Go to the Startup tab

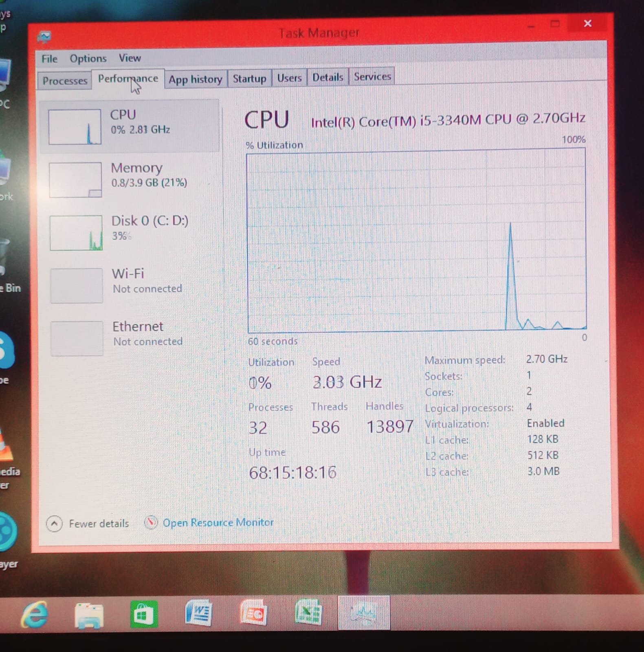click(x=249, y=78)
